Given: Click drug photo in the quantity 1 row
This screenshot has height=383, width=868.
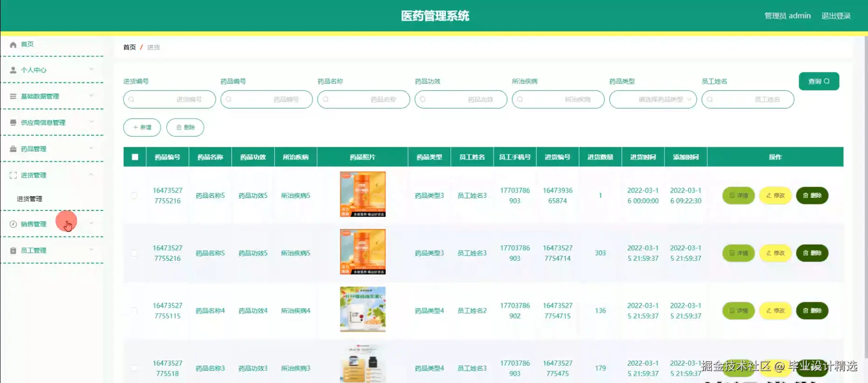Looking at the screenshot, I should tap(363, 194).
